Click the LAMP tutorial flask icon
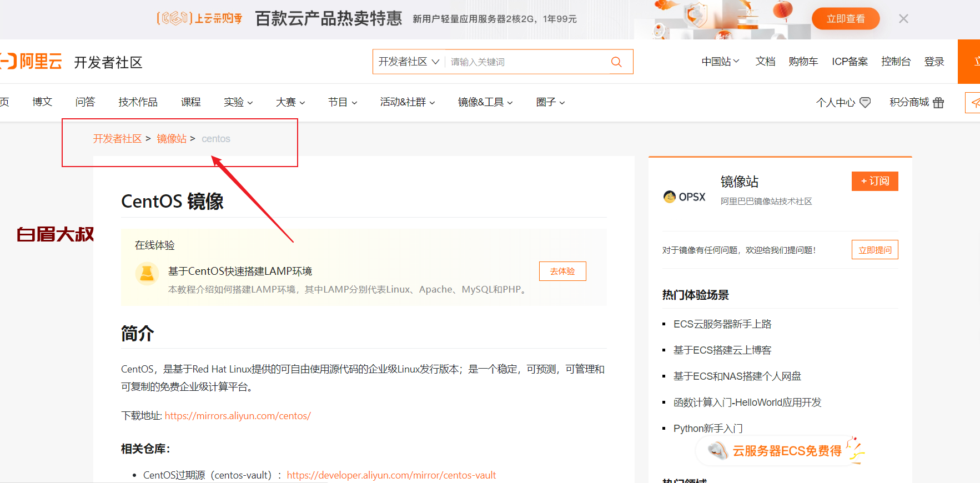 (147, 274)
